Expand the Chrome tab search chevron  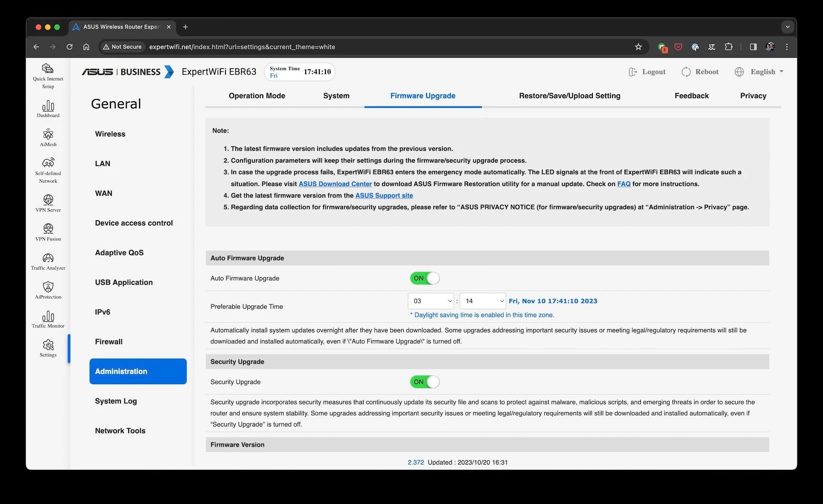pos(787,27)
